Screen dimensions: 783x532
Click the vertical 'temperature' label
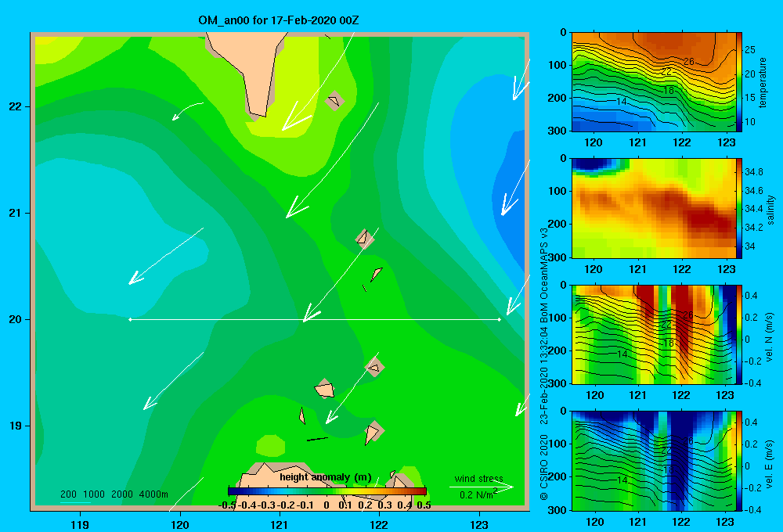(762, 82)
